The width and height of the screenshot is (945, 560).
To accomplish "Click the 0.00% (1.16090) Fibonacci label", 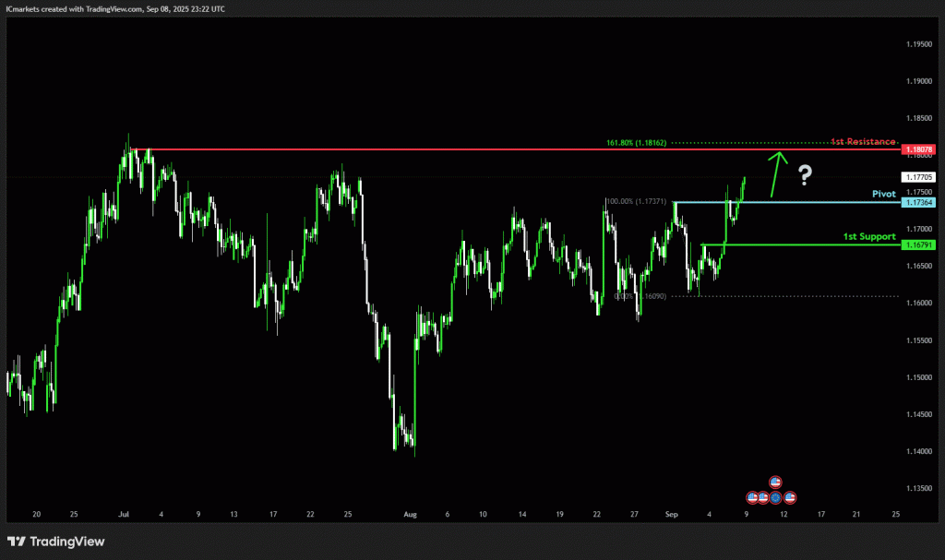I will tap(640, 296).
